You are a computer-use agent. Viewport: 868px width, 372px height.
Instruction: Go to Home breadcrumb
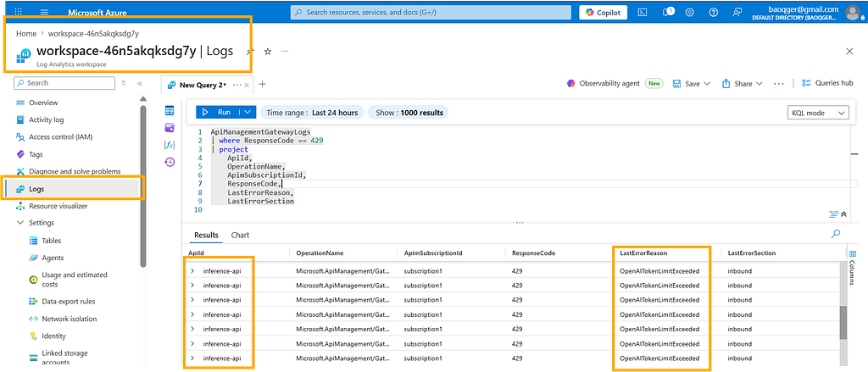click(x=26, y=33)
